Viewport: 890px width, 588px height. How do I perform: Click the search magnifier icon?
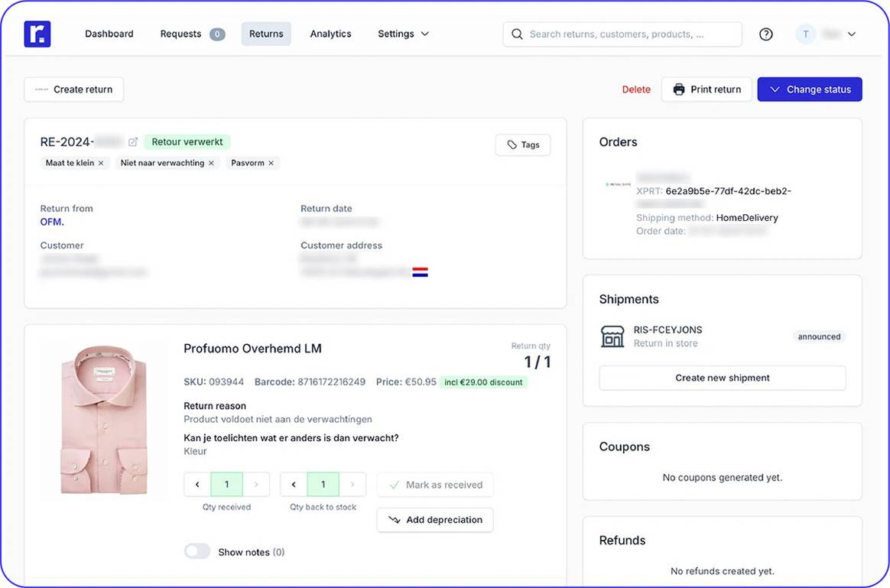[517, 34]
